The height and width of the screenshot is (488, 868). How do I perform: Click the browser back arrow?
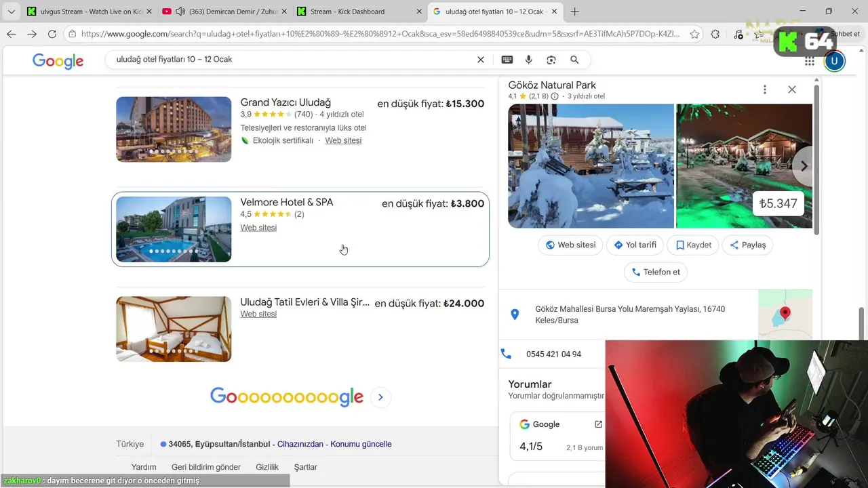click(x=11, y=34)
